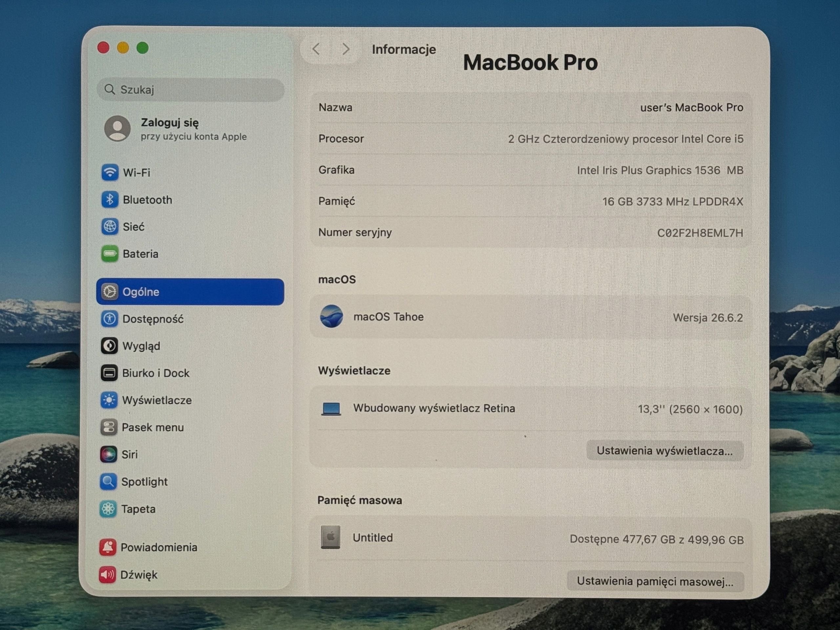Open the Siri icon
Screen dimensions: 840x630
coord(108,454)
